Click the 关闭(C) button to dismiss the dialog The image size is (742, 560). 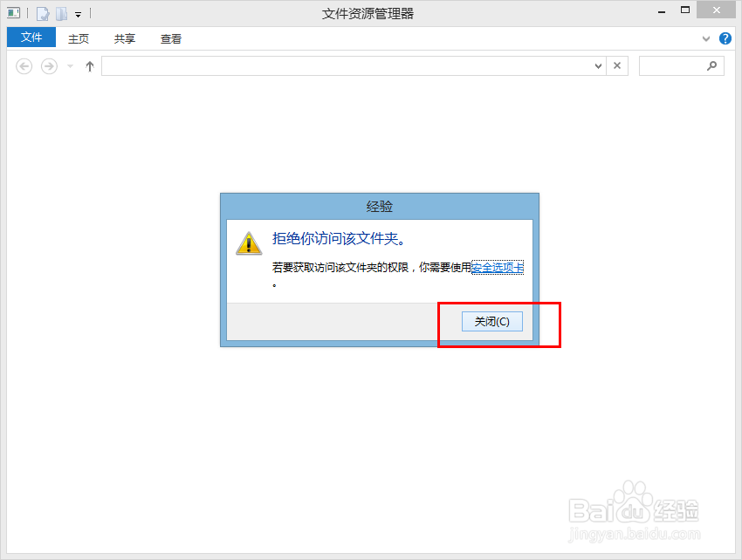491,321
